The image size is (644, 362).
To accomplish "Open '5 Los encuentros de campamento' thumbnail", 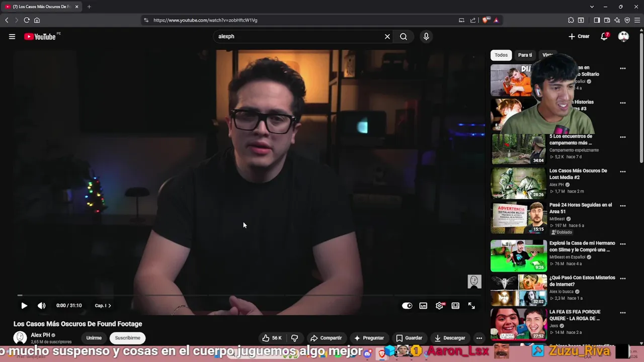I will click(x=518, y=149).
